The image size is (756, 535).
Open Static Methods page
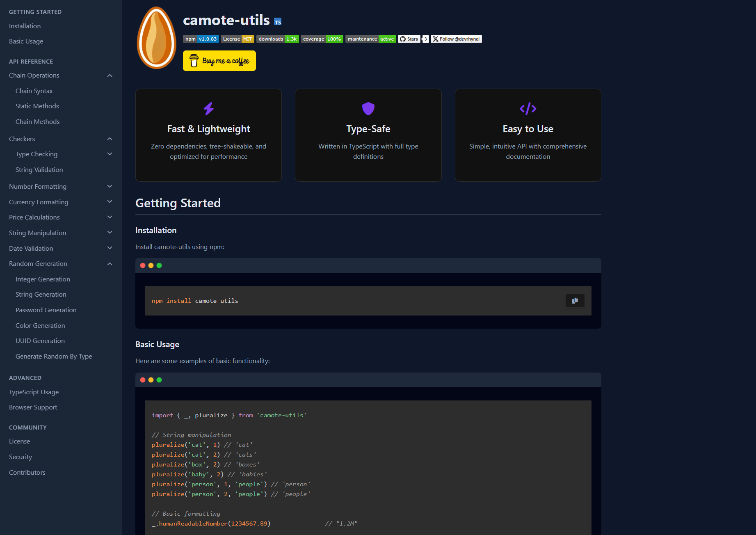[37, 106]
